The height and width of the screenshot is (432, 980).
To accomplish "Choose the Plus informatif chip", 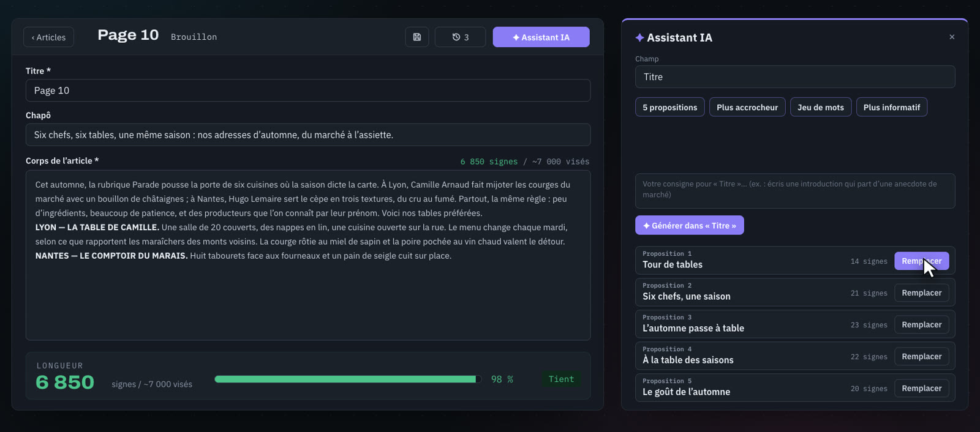I will [891, 107].
